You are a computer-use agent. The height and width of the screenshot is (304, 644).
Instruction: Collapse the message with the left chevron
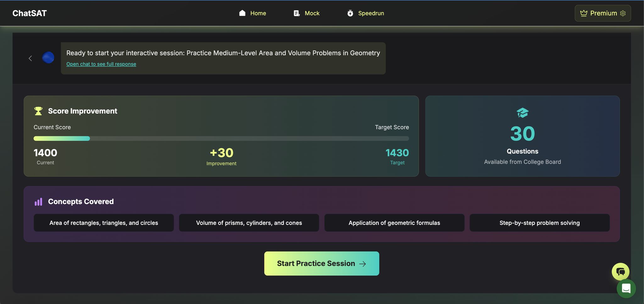[31, 58]
